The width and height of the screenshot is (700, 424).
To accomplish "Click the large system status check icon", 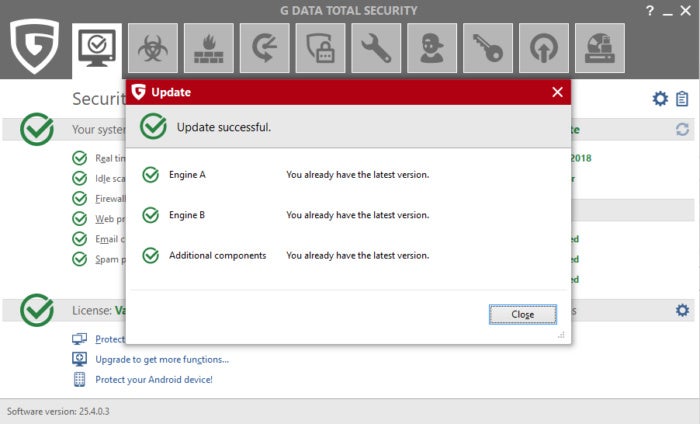I will point(37,129).
